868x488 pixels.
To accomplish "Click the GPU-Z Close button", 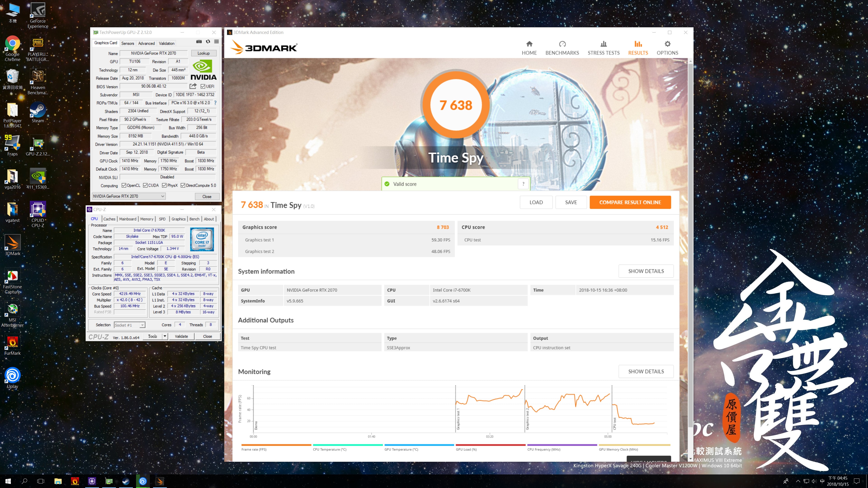I will click(207, 196).
